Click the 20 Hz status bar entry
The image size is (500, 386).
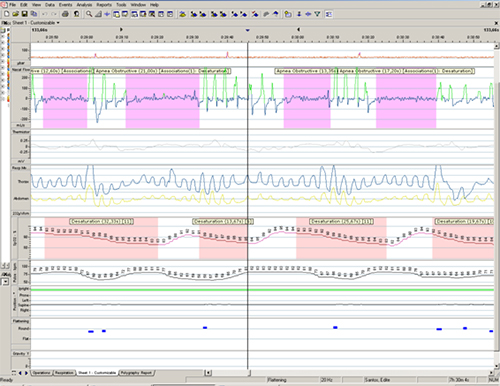[327, 380]
